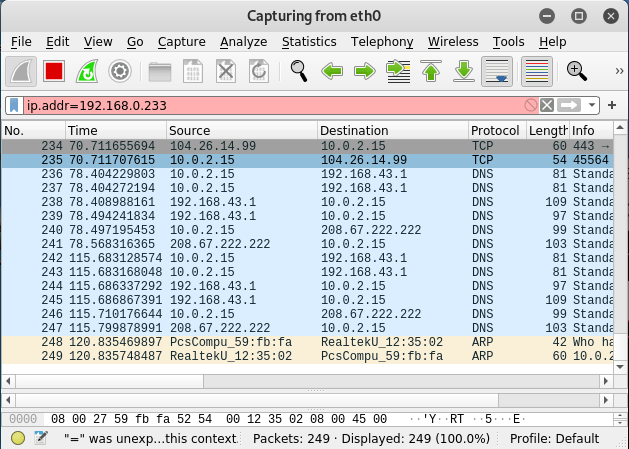Sort packets by Protocol column
Image resolution: width=629 pixels, height=449 pixels.
point(495,131)
